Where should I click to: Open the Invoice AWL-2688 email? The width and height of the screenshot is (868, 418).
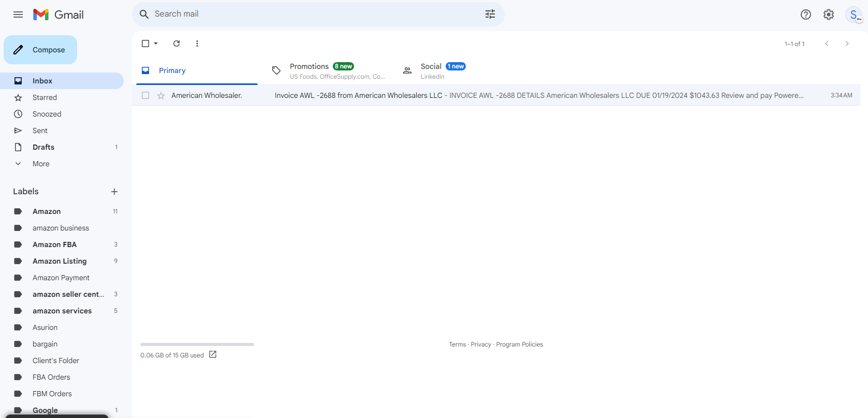496,95
